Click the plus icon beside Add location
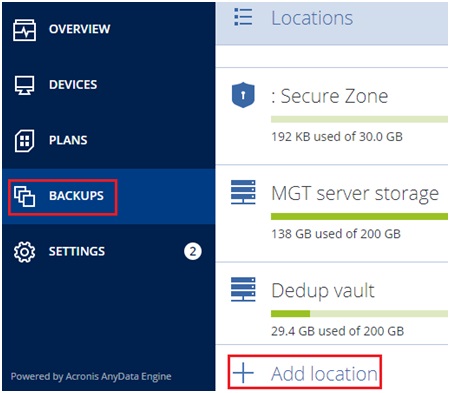Image resolution: width=450 pixels, height=393 pixels. pyautogui.click(x=243, y=372)
